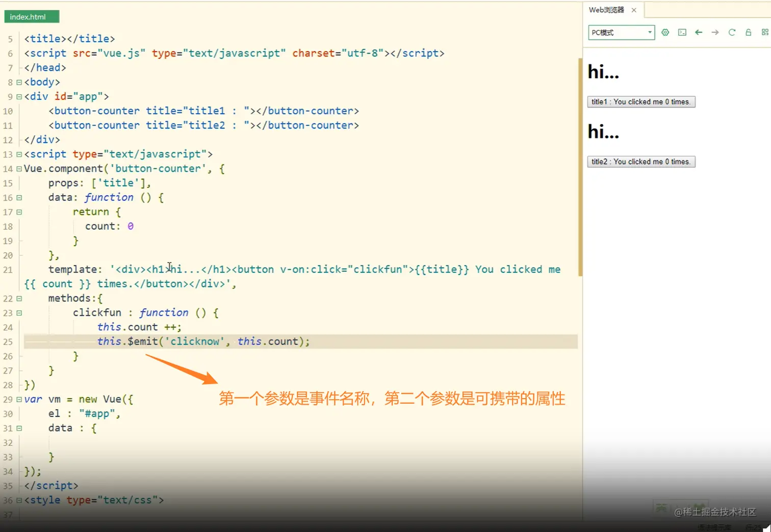Viewport: 771px width, 532px height.
Task: Click the second 'hi...' heading in preview
Action: click(603, 132)
